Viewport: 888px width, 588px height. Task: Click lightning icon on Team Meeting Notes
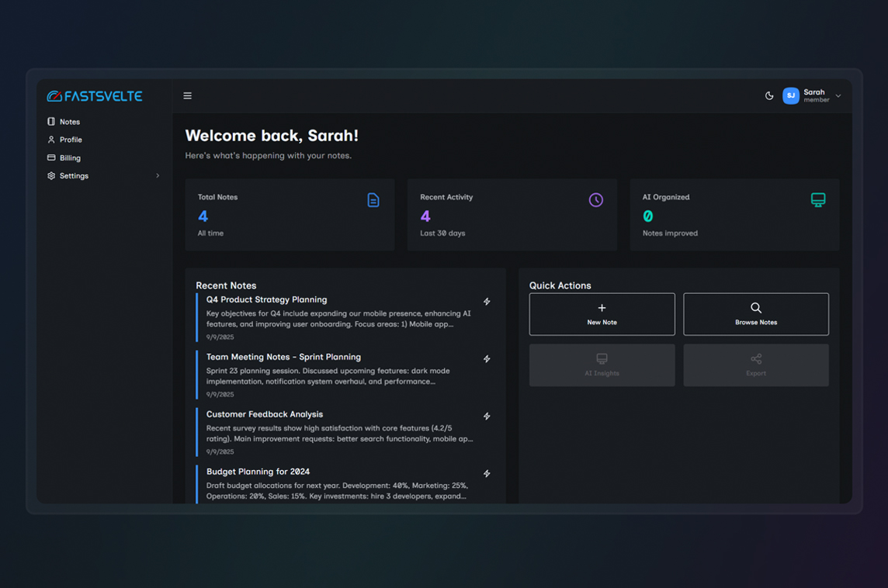click(x=487, y=359)
